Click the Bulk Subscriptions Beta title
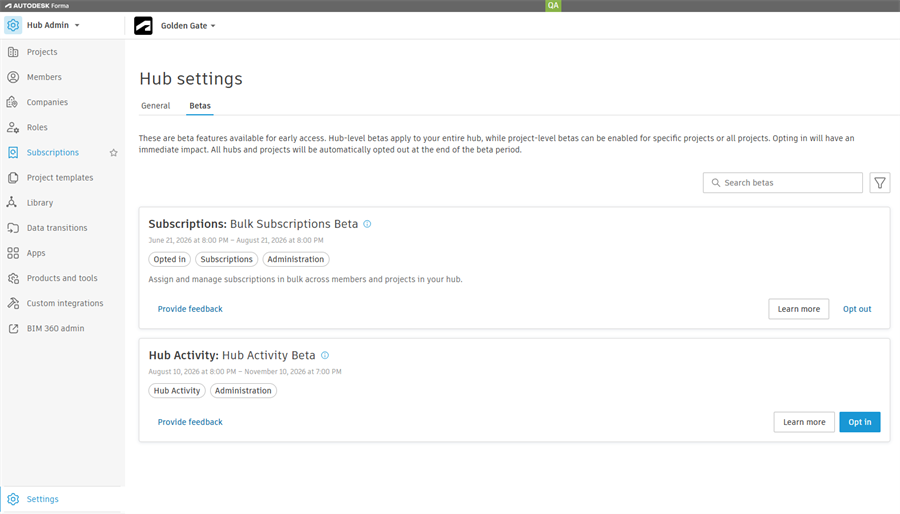900x514 pixels. (x=253, y=224)
